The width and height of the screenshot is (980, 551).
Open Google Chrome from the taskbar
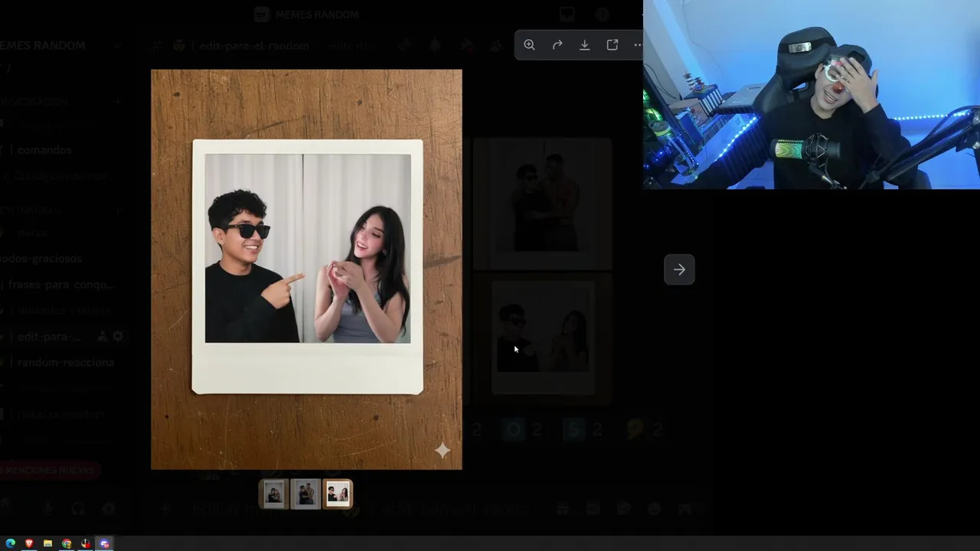[67, 543]
